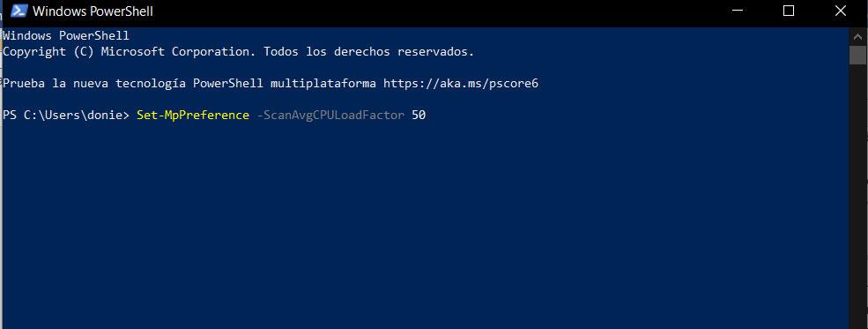The width and height of the screenshot is (868, 329).
Task: Open the PowerShell icon system menu
Action: coord(19,11)
